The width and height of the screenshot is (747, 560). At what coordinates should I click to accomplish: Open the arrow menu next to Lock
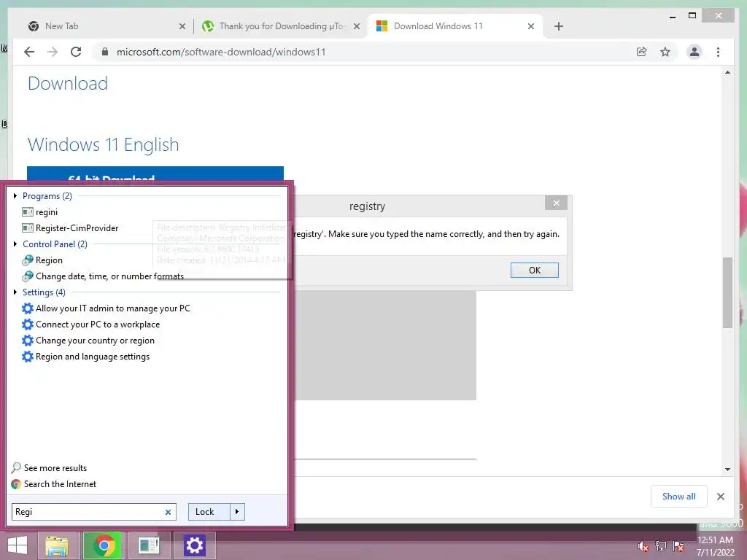pos(237,512)
